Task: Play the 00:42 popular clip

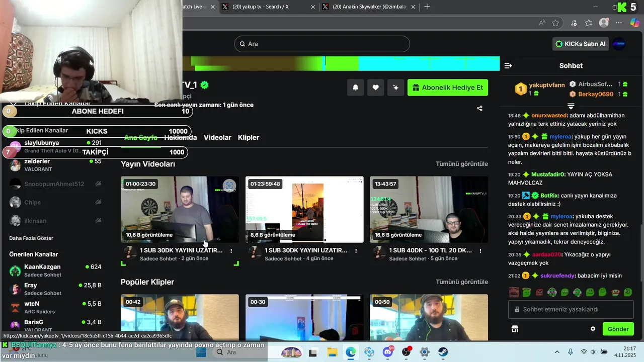Action: (180, 318)
